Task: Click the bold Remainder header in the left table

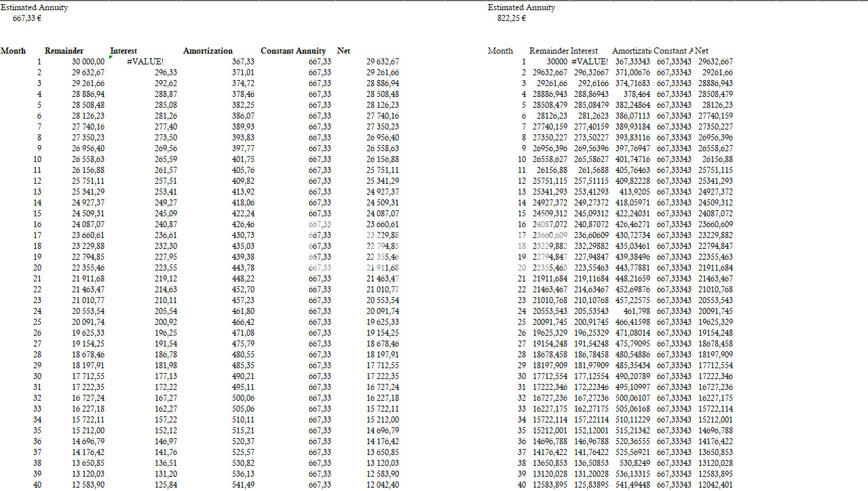Action: pyautogui.click(x=64, y=51)
